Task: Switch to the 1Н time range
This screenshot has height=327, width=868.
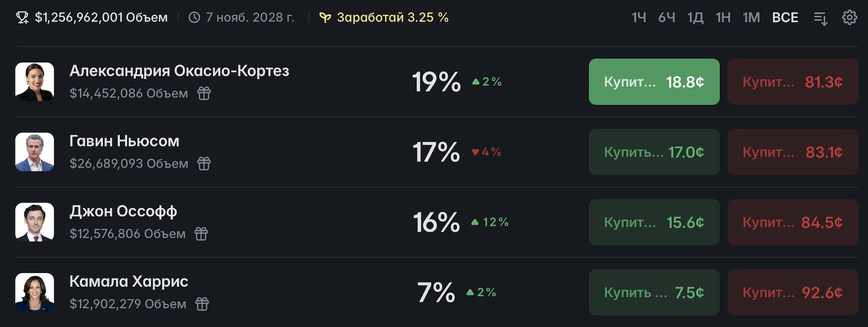Action: [723, 17]
